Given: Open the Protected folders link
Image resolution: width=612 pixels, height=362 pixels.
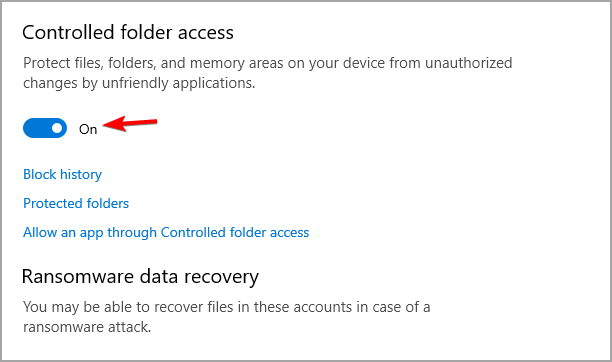Looking at the screenshot, I should point(76,203).
